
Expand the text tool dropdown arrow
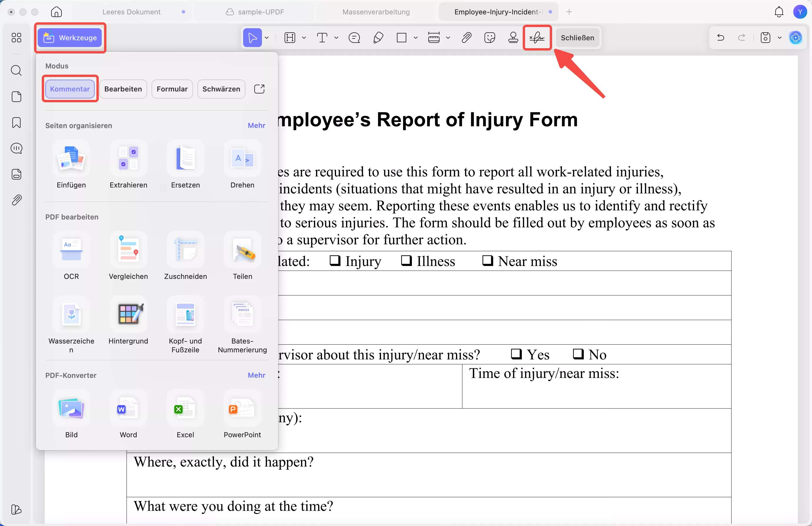coord(336,38)
